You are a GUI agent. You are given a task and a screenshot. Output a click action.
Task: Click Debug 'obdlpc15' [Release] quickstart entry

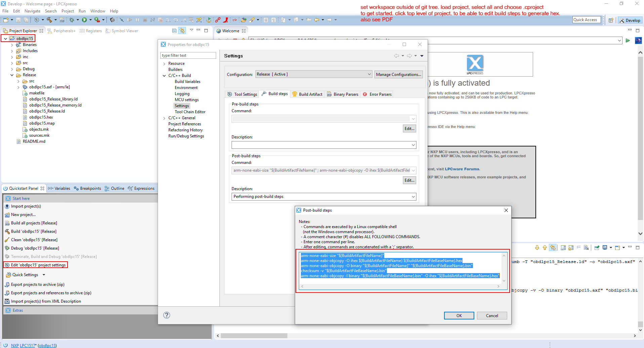(x=35, y=248)
